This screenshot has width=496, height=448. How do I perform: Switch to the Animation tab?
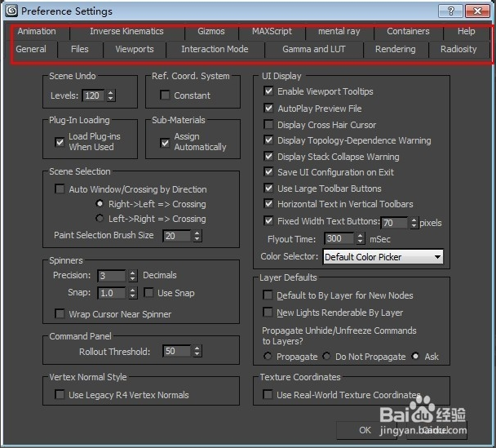[x=37, y=31]
